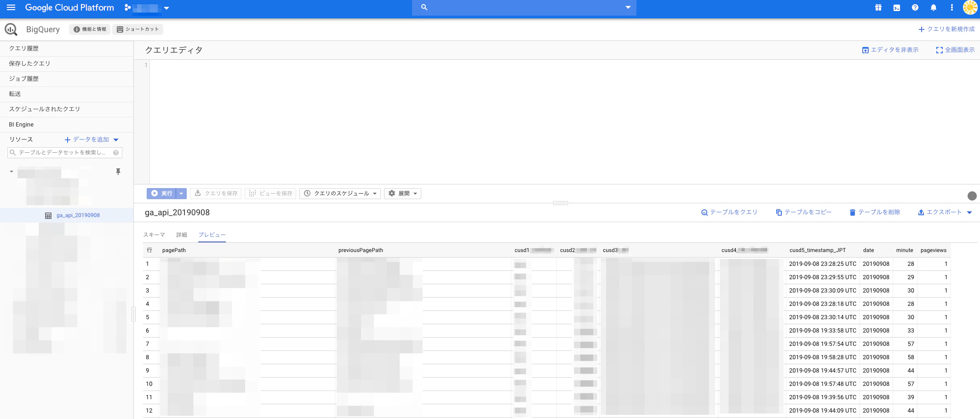Click クエリを新規作成 link
Image resolution: width=980 pixels, height=419 pixels.
click(x=946, y=29)
